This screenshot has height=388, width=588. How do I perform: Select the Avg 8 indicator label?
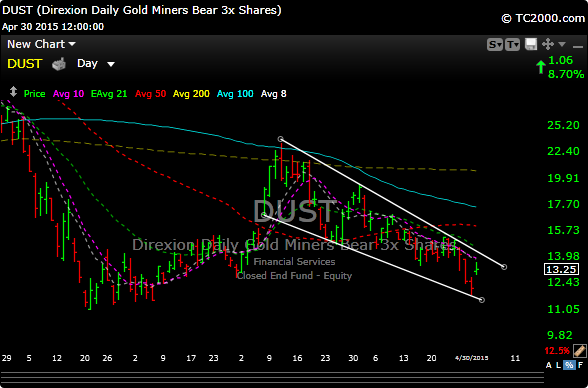(x=274, y=94)
